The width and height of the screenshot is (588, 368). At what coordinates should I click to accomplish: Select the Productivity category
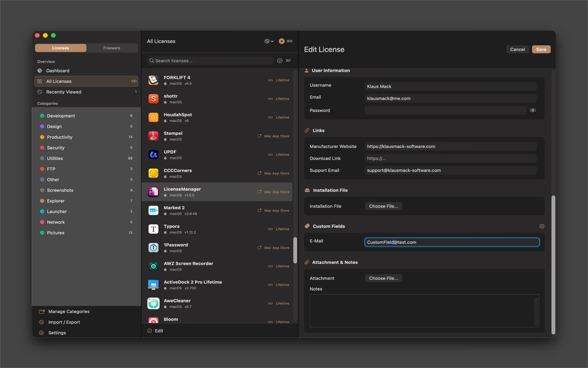tap(86, 137)
